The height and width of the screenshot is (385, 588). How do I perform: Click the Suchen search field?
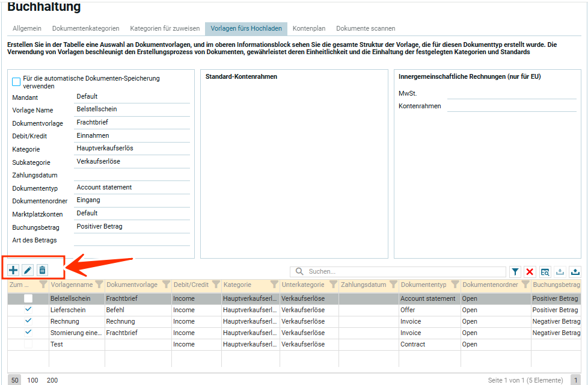tap(403, 272)
